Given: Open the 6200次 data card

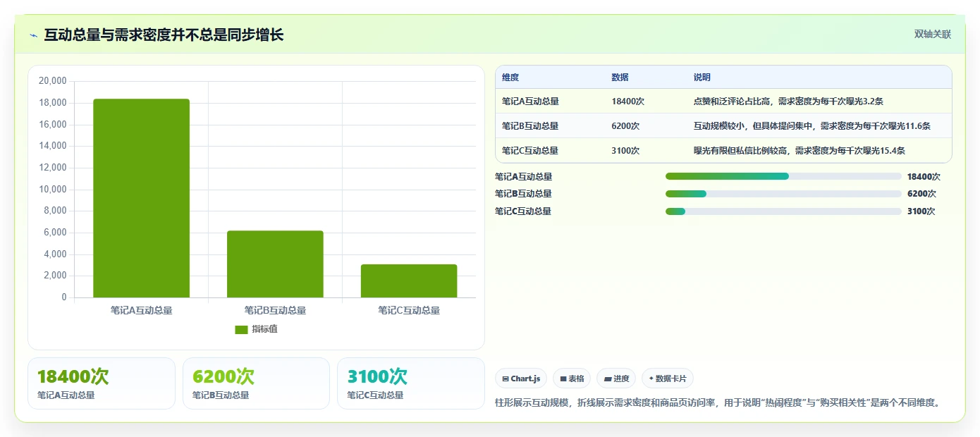Looking at the screenshot, I should point(256,383).
